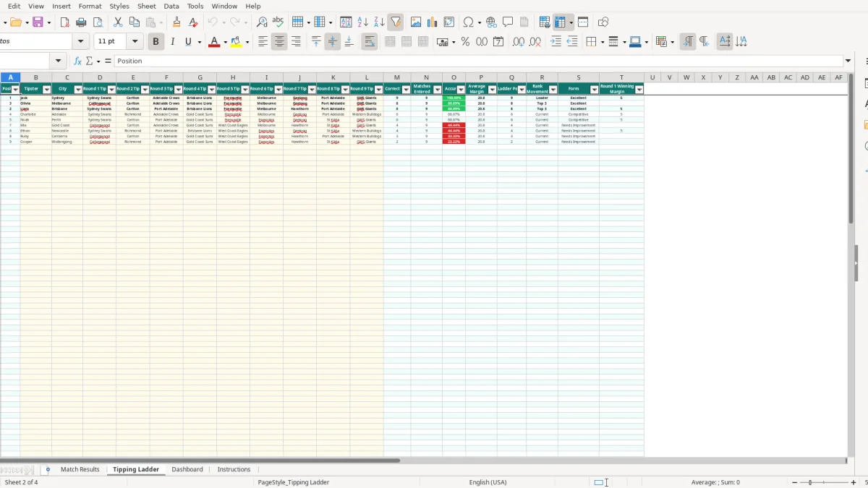Click 'English (USA)' language in status bar
The image size is (868, 488).
488,482
